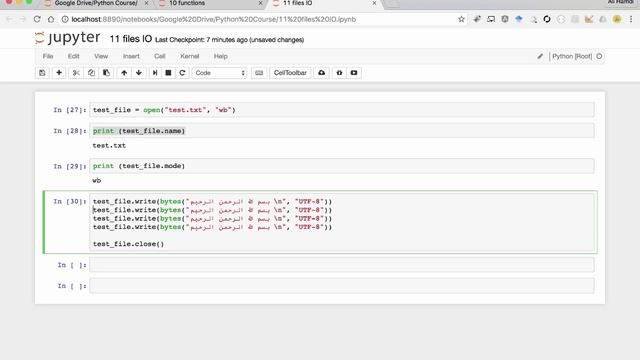Select cell 28 print test_file.name
This screenshot has height=360, width=640.
pos(342,131)
